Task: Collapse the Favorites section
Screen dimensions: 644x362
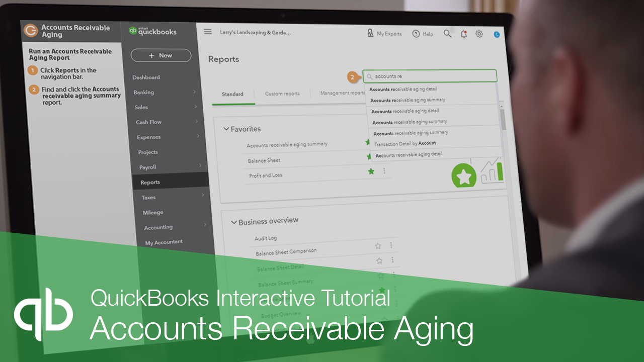Action: tap(226, 128)
